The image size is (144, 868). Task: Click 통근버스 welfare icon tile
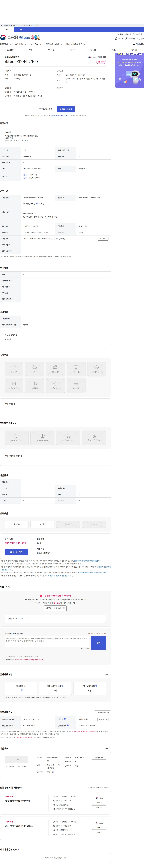point(14,369)
